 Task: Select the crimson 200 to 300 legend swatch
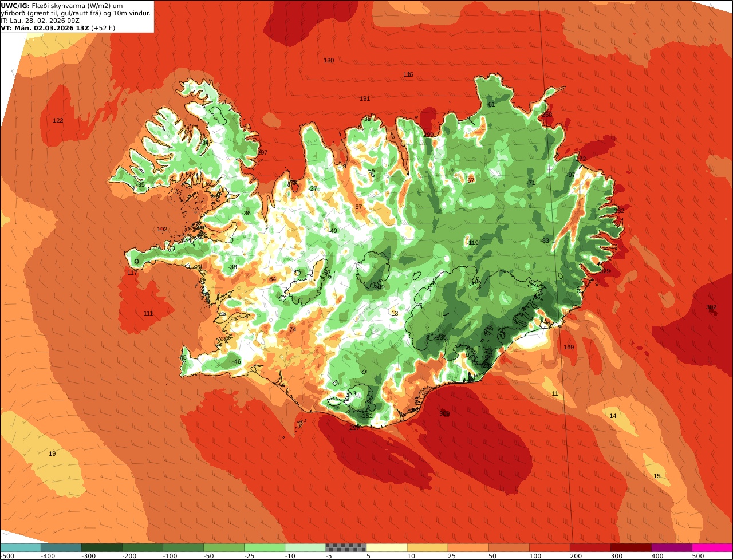point(590,547)
